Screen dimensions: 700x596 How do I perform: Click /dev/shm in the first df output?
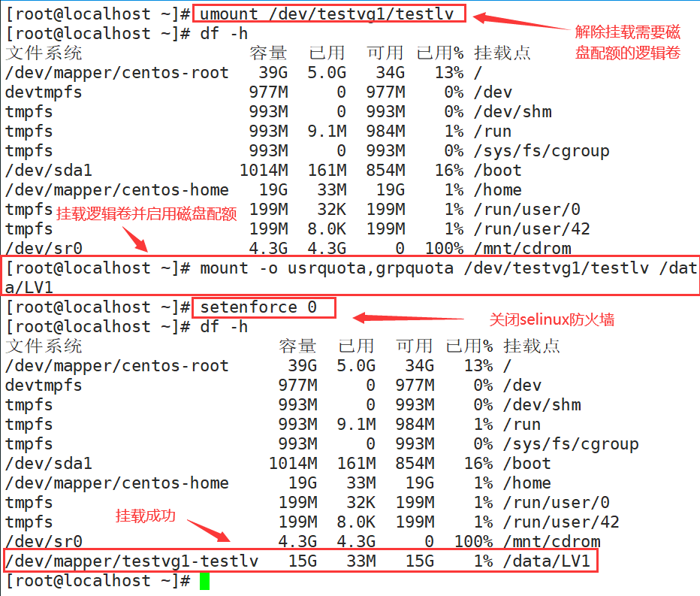coord(513,112)
